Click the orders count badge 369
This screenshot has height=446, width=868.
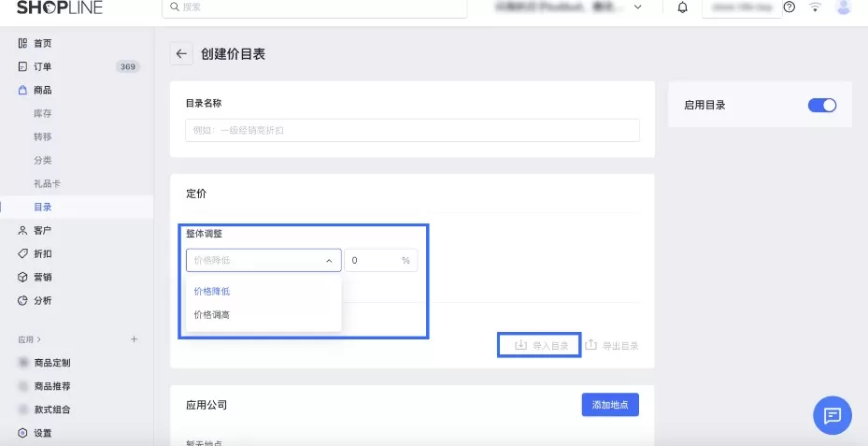[128, 66]
